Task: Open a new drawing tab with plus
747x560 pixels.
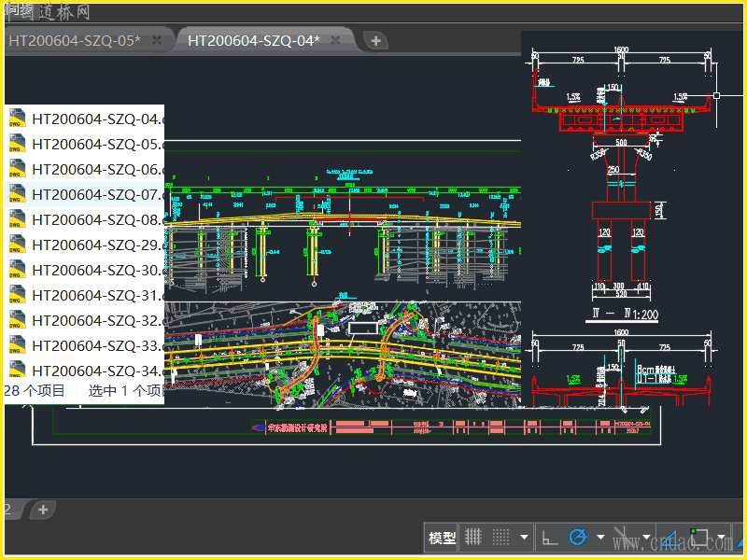Action: [x=375, y=40]
